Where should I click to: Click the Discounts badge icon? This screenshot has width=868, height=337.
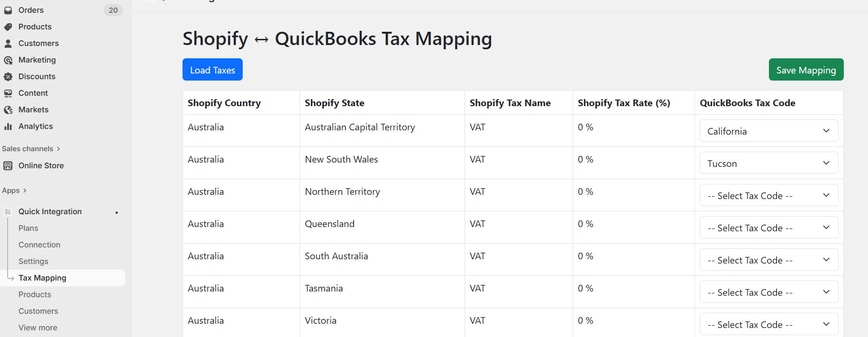pyautogui.click(x=8, y=77)
